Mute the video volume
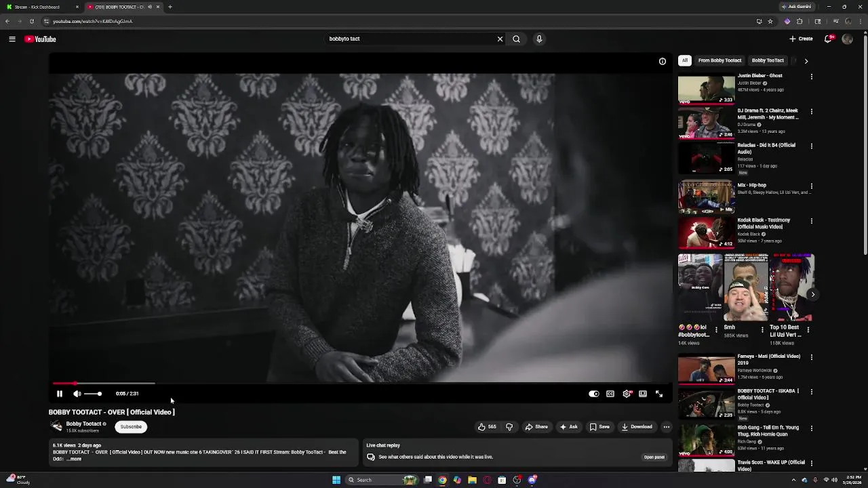 [x=77, y=394]
